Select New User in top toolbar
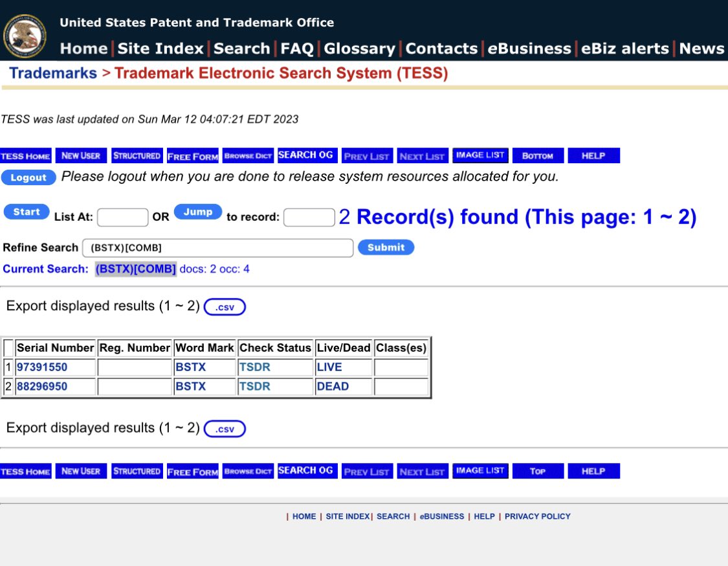 point(81,155)
